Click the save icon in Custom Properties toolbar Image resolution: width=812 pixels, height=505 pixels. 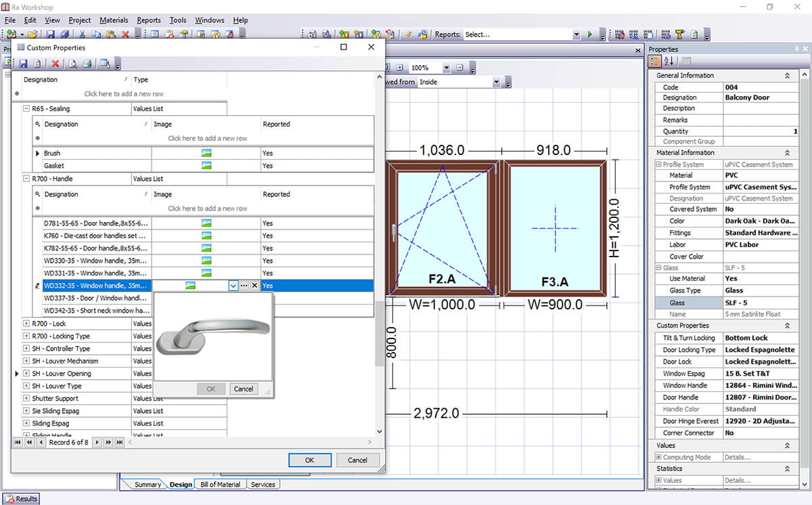(x=23, y=64)
